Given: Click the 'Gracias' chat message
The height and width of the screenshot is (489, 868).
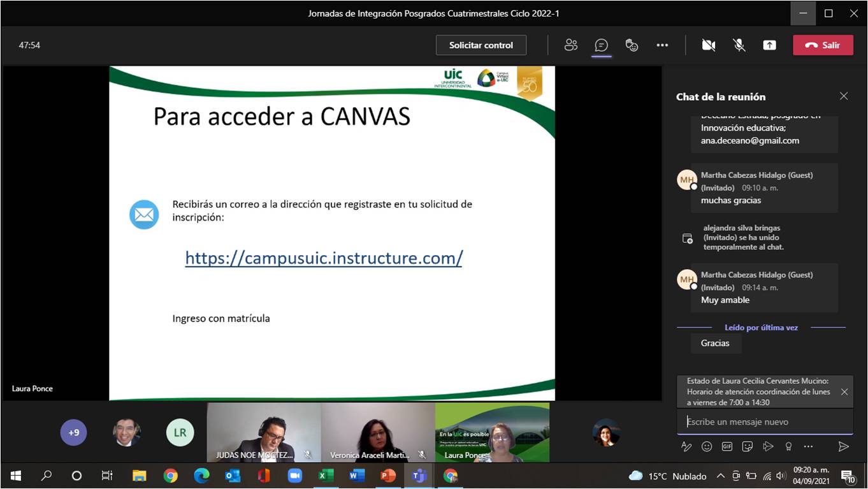Looking at the screenshot, I should pyautogui.click(x=715, y=343).
